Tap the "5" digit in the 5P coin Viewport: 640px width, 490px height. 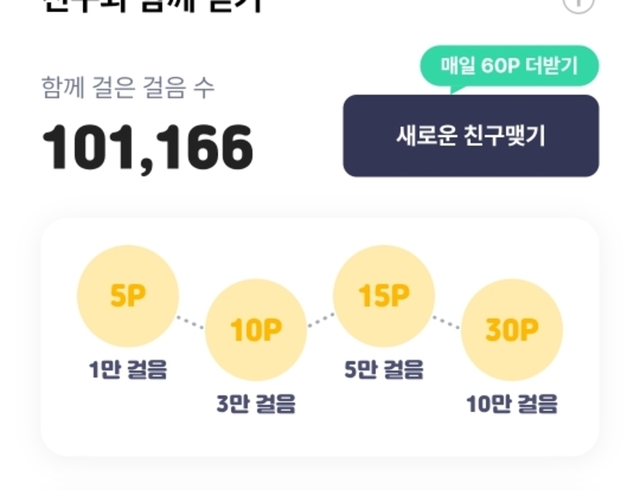pyautogui.click(x=119, y=297)
